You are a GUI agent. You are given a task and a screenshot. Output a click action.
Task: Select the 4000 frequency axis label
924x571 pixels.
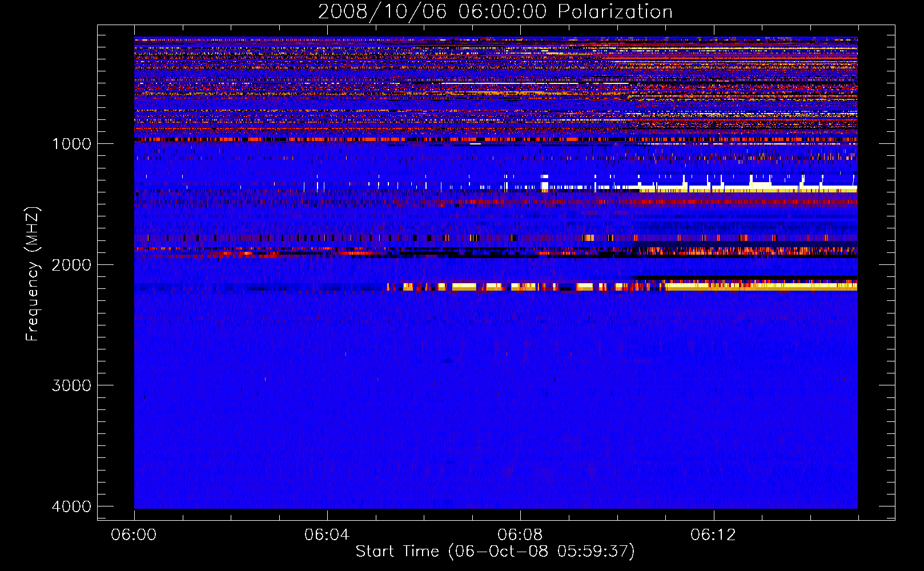[71, 506]
